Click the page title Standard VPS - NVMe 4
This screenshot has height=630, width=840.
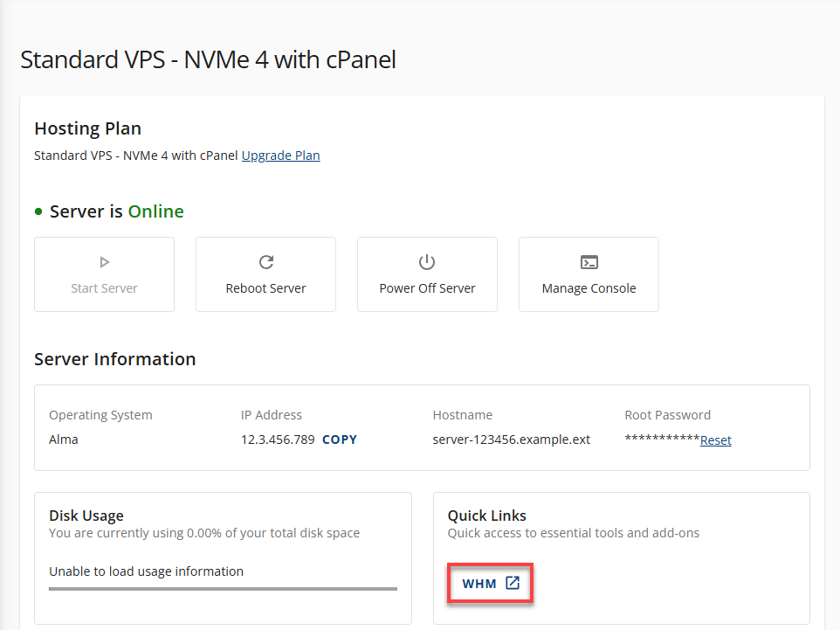tap(208, 59)
